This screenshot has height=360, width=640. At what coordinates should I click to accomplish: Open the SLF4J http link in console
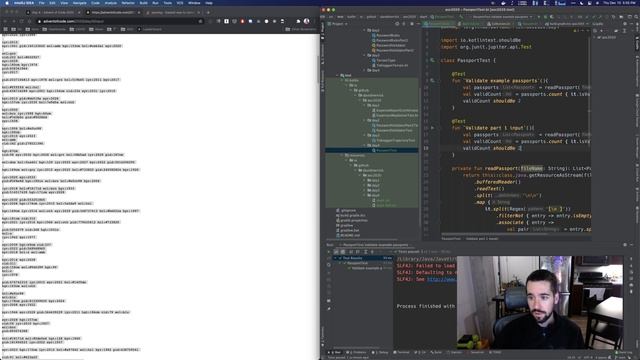click(x=442, y=279)
